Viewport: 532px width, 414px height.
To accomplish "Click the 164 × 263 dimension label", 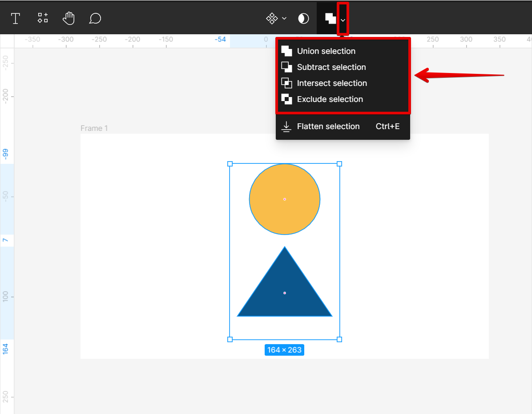I will (284, 350).
